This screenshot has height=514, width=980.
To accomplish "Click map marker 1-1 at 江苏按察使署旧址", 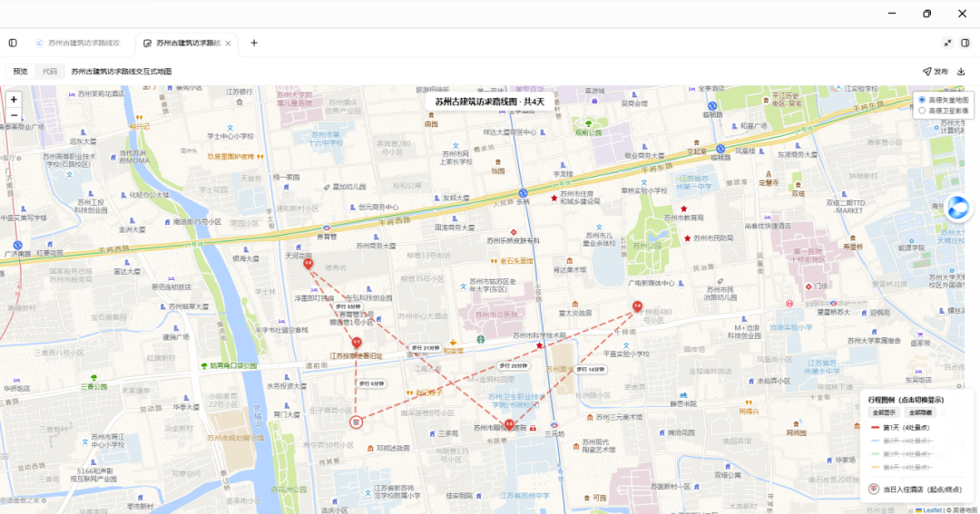I will tap(357, 344).
